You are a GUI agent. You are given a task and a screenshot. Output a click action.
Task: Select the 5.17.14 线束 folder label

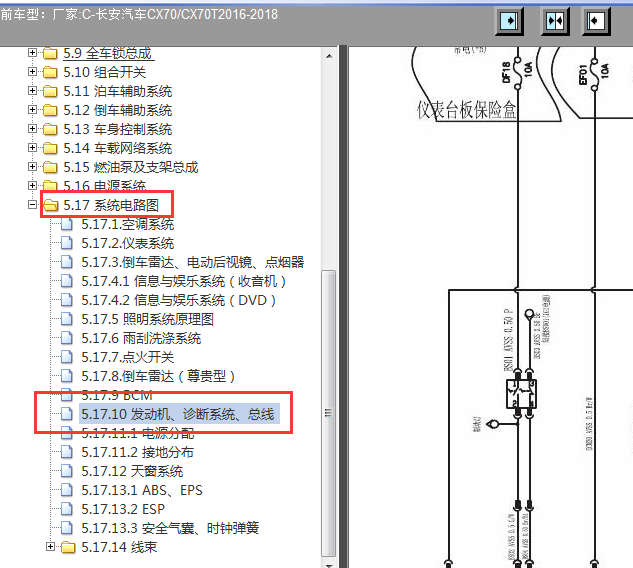(x=119, y=547)
